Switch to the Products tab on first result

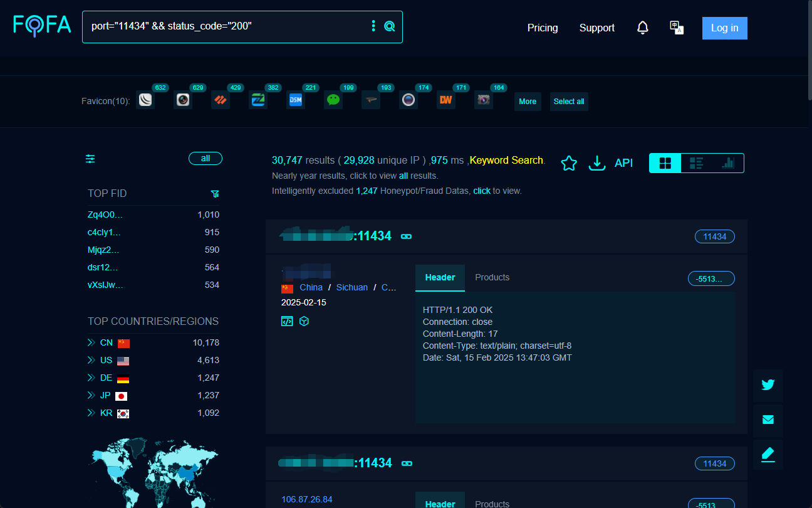click(x=492, y=277)
